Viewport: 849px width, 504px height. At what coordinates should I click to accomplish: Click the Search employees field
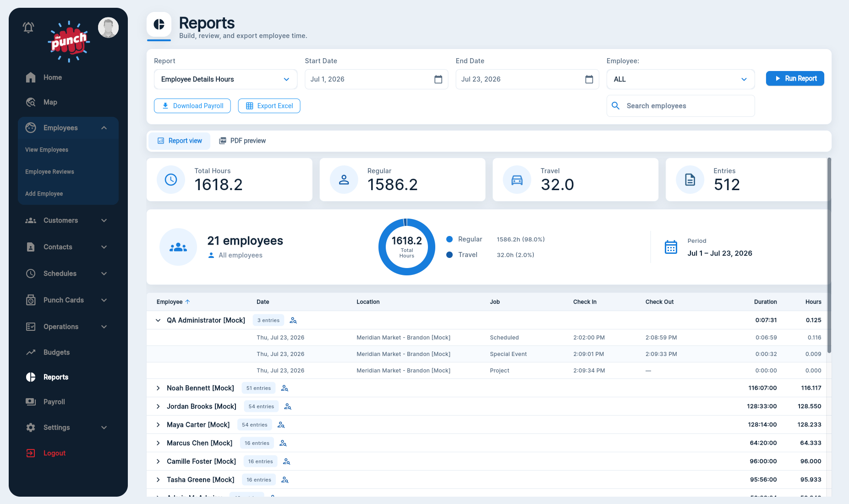pos(680,106)
